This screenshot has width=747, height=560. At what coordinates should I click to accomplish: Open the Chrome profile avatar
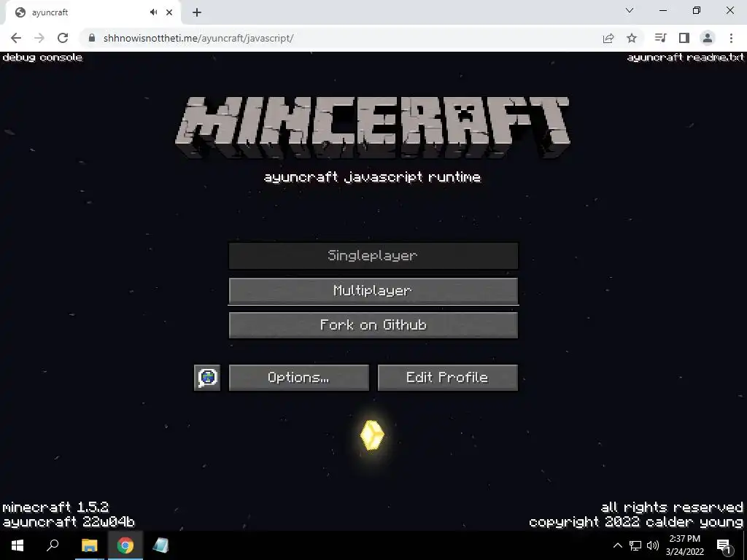click(x=708, y=38)
